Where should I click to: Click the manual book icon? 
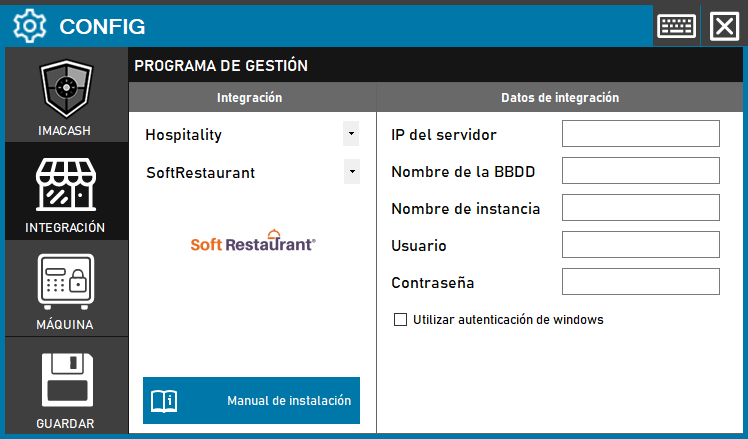point(164,401)
